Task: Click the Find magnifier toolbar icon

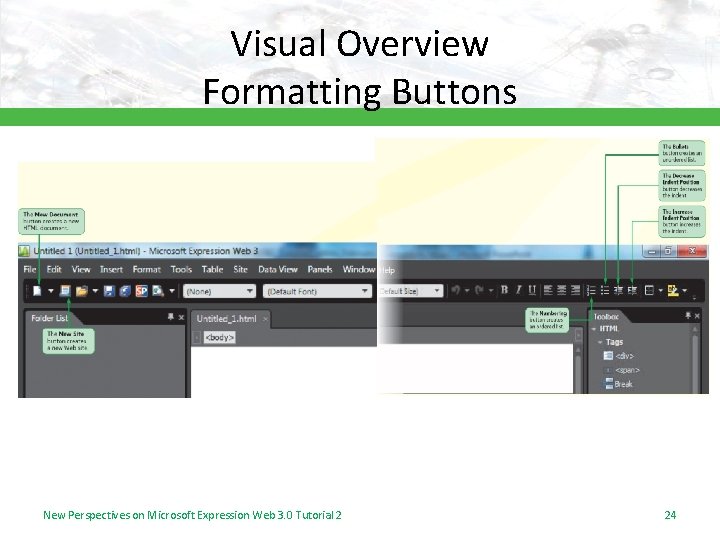Action: pos(158,291)
